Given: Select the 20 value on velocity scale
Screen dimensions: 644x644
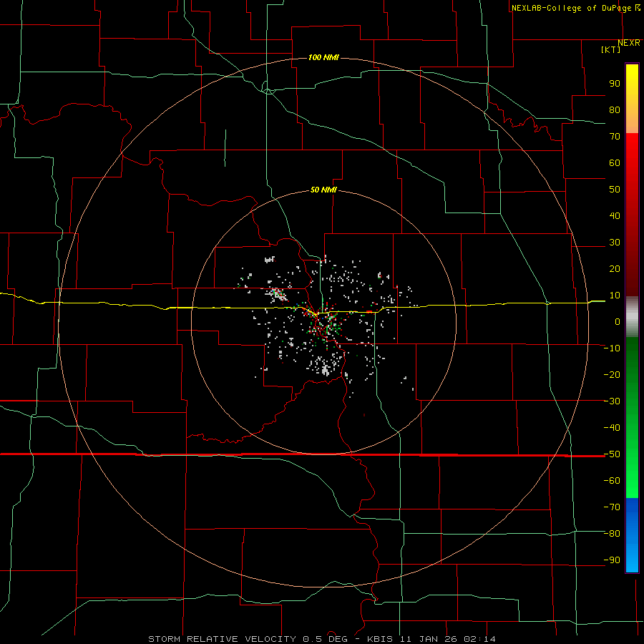Looking at the screenshot, I should [615, 268].
